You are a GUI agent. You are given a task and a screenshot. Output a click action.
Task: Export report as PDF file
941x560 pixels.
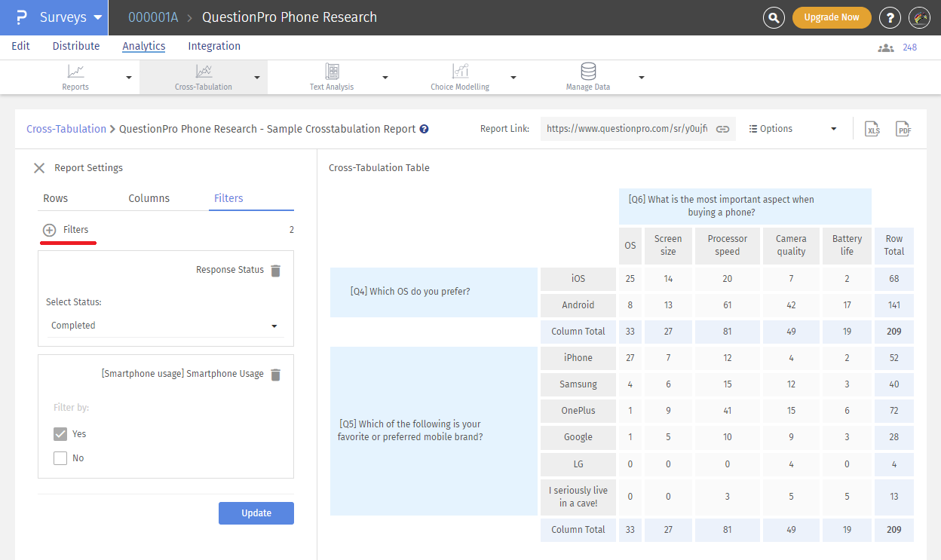[903, 129]
